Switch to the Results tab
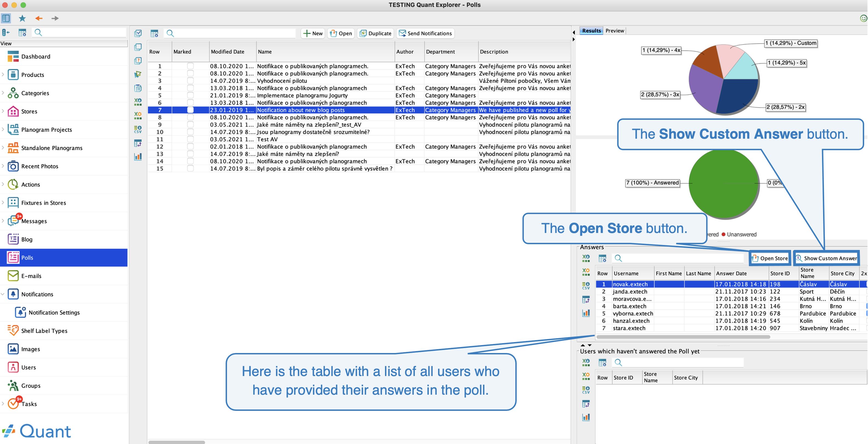 coord(591,31)
